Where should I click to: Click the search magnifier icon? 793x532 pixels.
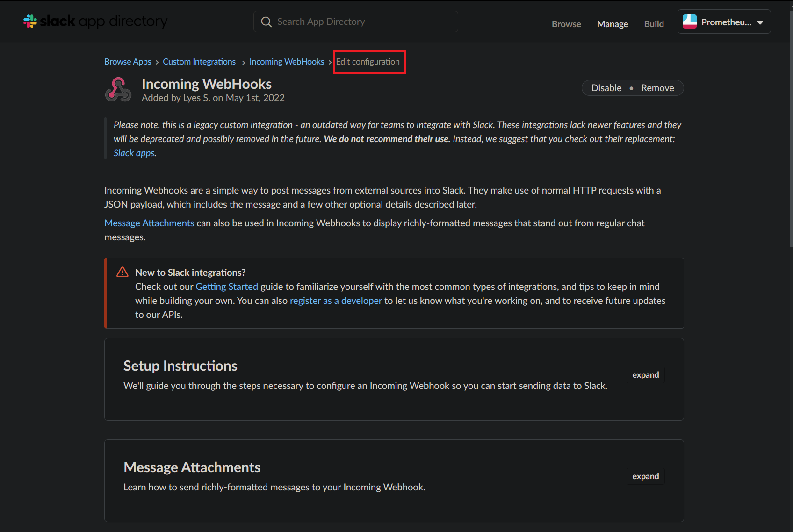(266, 22)
